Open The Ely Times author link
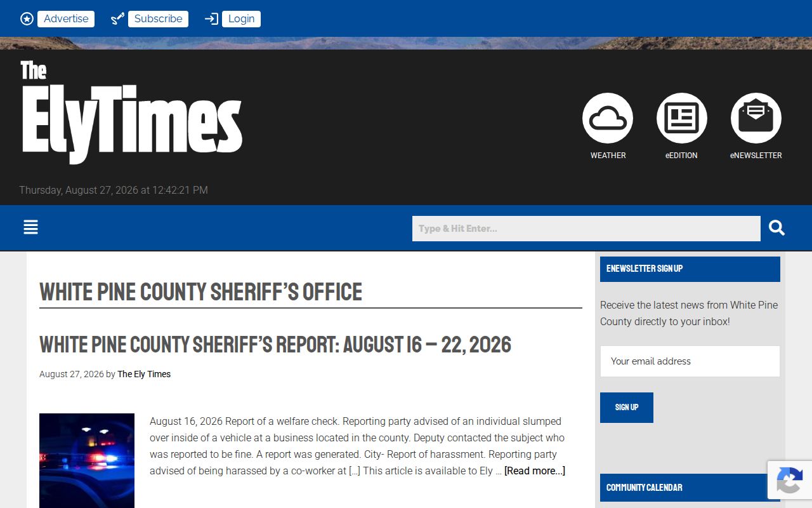This screenshot has width=812, height=508. point(144,374)
